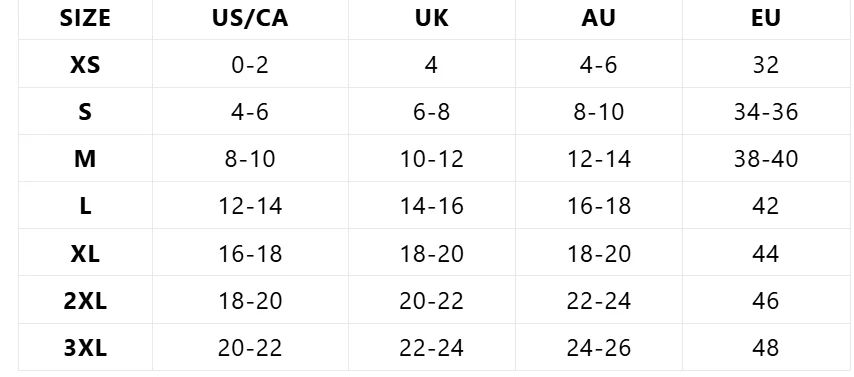This screenshot has width=854, height=377.
Task: Select the 3XL size row label
Action: pos(85,348)
